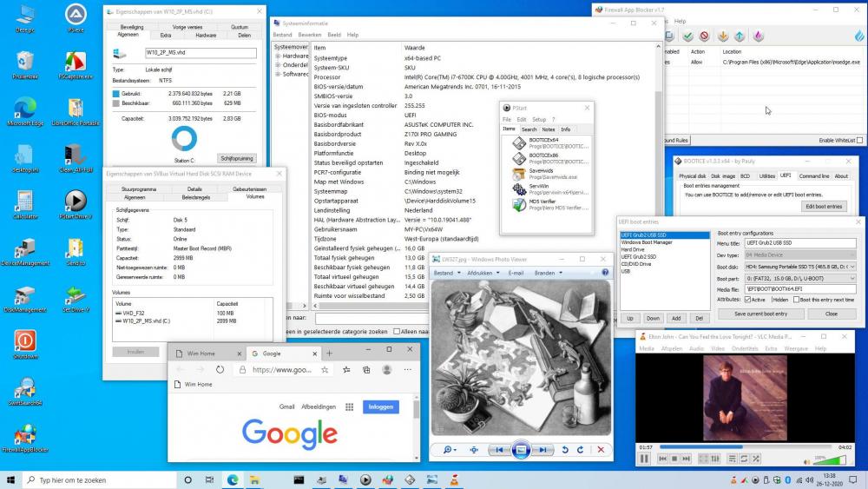Image resolution: width=868 pixels, height=489 pixels.
Task: Toggle shuffle in VLC
Action: 756,459
